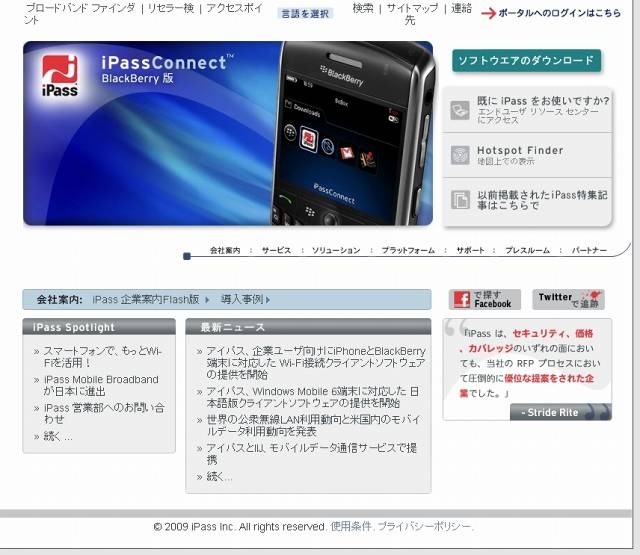Open news モバイルデータ通信サービスで提携
Image resolution: width=640 pixels, height=555 pixels.
[311, 454]
